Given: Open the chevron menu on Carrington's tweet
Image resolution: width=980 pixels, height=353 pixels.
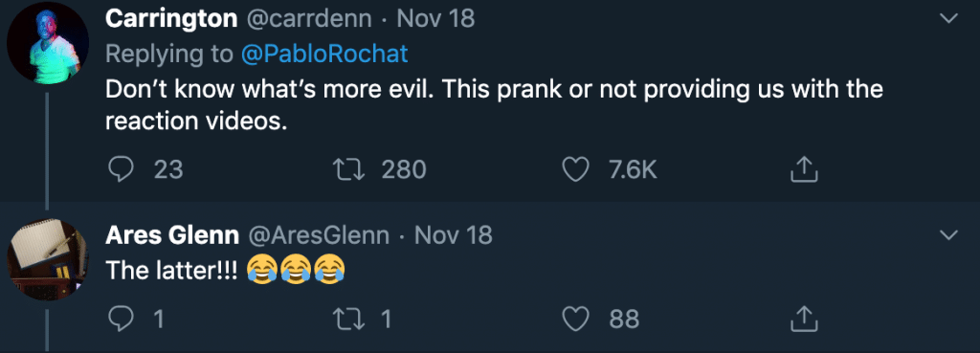Looking at the screenshot, I should (948, 19).
